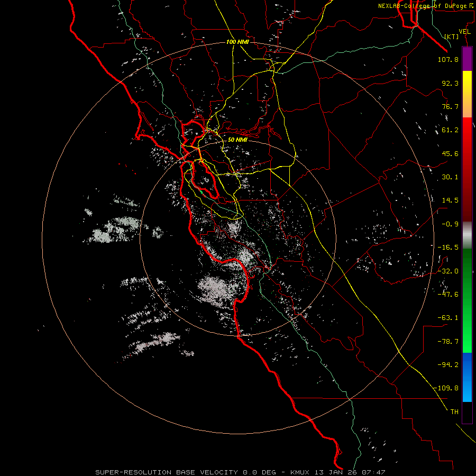Pick the green segment of the velocity color bar
This screenshot has width=476, height=476.
[x=467, y=300]
